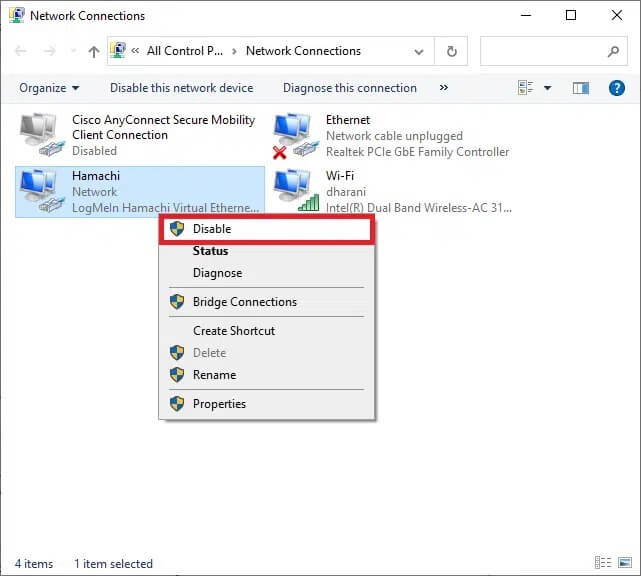Refresh the Network Connections list
The image size is (641, 576).
[x=451, y=52]
